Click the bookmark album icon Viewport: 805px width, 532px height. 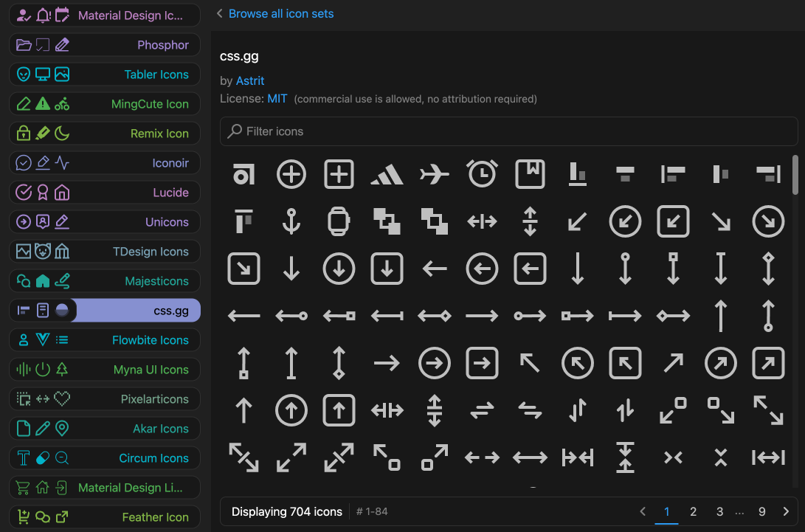[x=530, y=175]
